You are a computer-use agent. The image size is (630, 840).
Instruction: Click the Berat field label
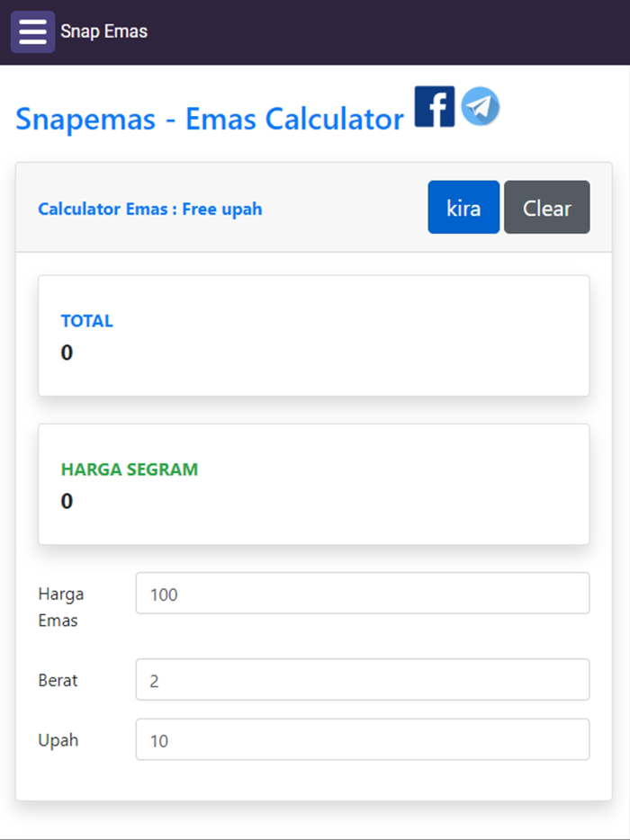(x=58, y=680)
